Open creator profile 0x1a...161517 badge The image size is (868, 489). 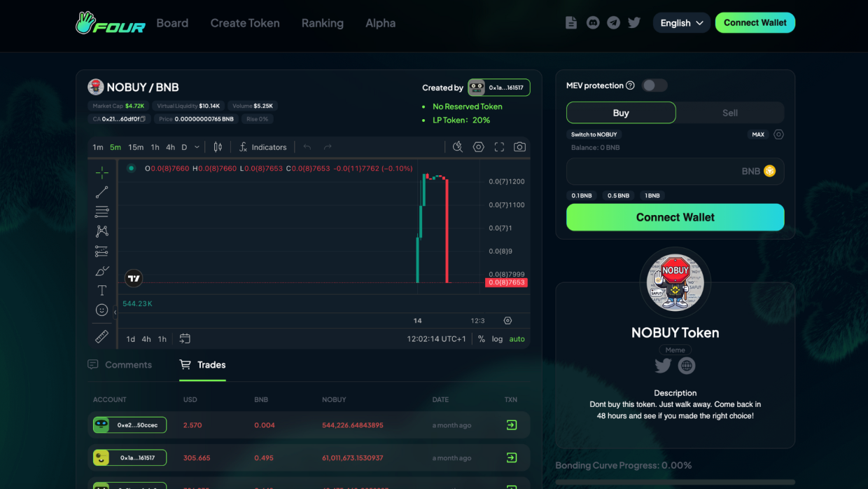[x=498, y=88]
